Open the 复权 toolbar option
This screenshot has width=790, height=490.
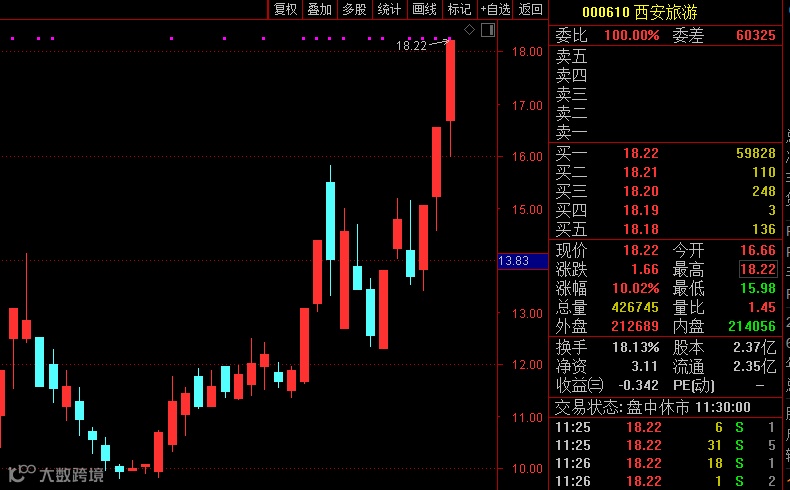pos(285,9)
